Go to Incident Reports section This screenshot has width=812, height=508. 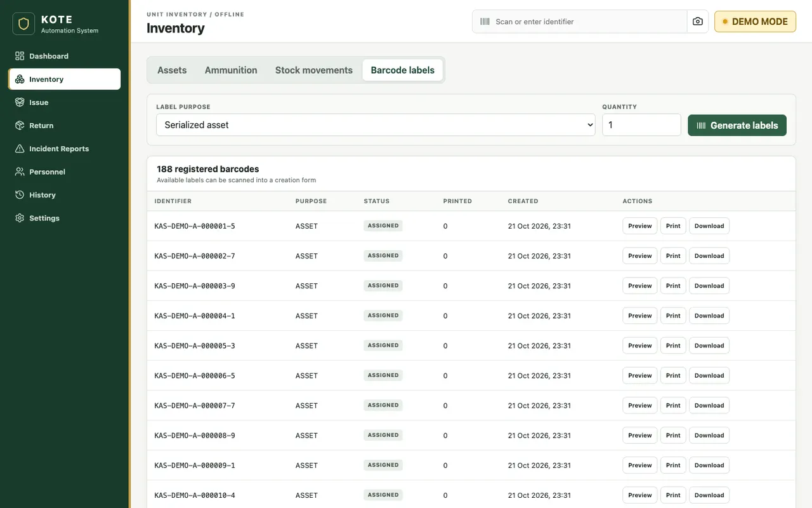(x=64, y=149)
